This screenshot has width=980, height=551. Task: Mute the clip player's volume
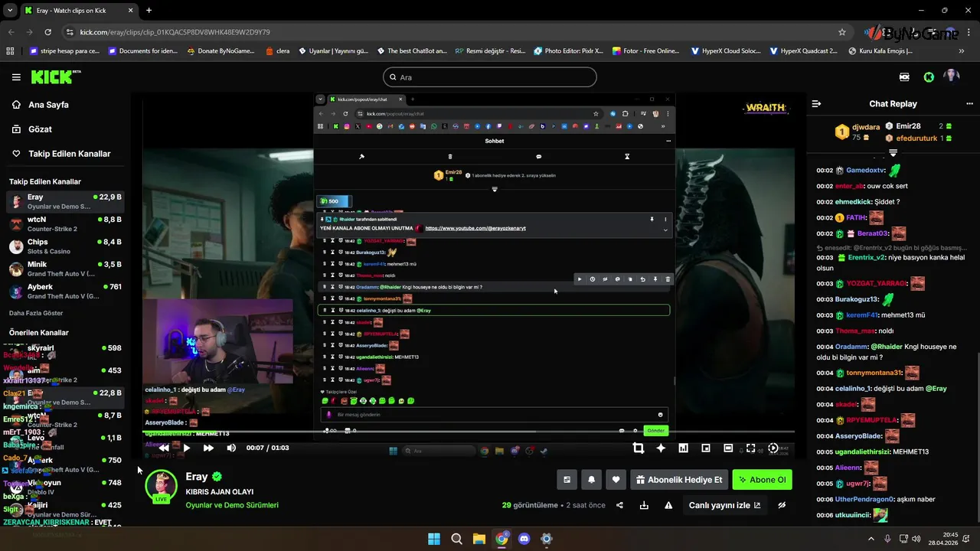click(x=231, y=448)
